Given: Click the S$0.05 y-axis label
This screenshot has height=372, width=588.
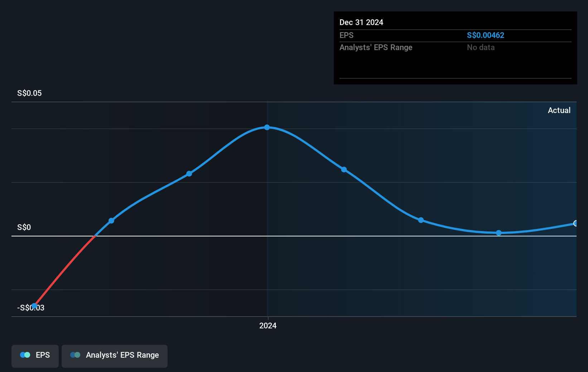Looking at the screenshot, I should (x=29, y=93).
